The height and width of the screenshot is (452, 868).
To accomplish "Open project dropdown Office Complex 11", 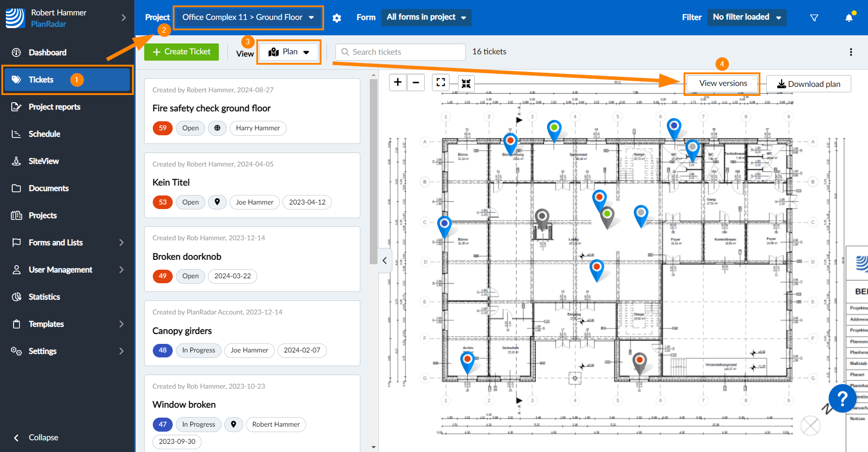I will click(248, 17).
